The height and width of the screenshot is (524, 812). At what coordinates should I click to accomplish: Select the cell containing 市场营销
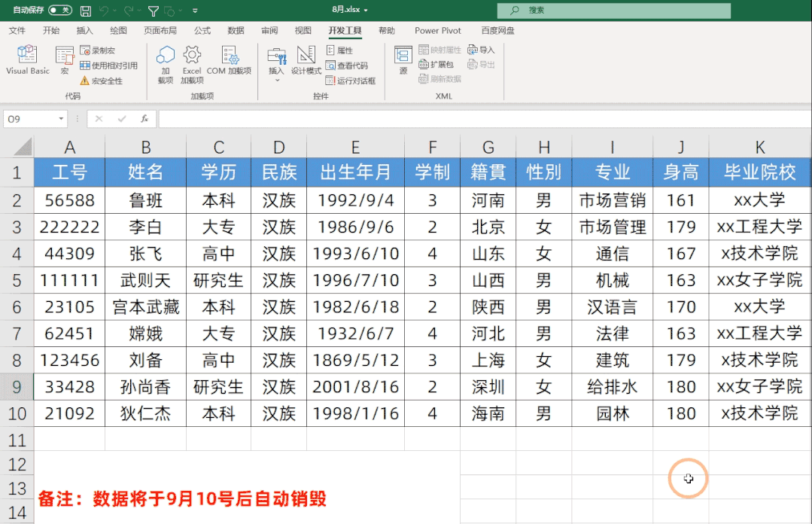click(x=612, y=200)
